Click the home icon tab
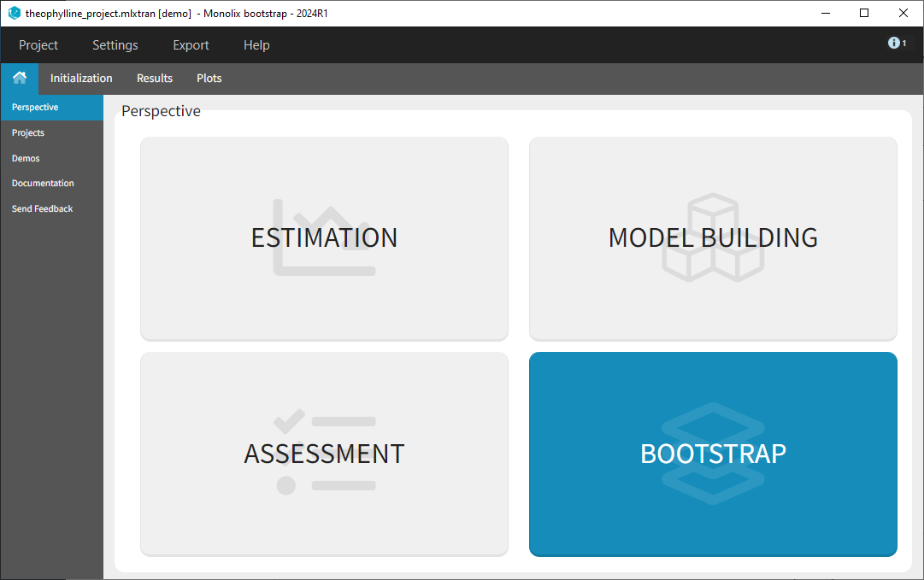 click(x=19, y=78)
